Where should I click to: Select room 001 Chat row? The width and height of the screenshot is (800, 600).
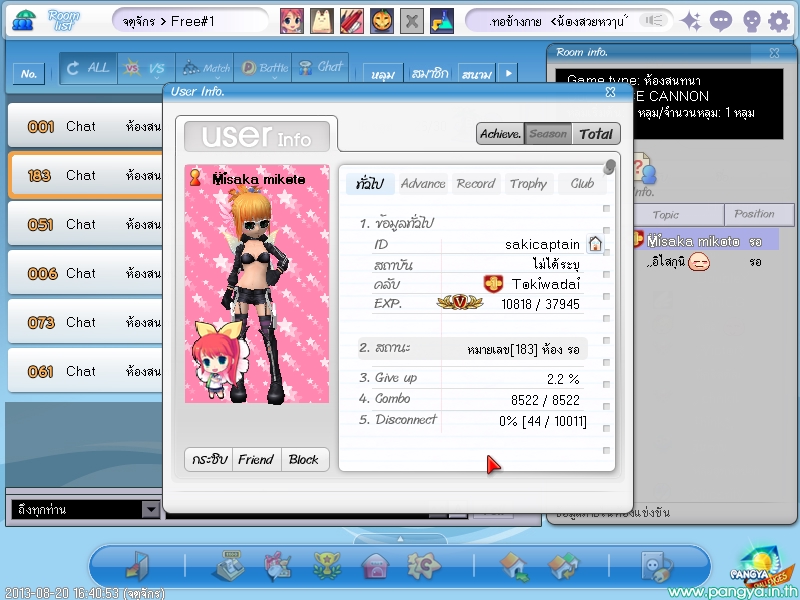(x=86, y=126)
